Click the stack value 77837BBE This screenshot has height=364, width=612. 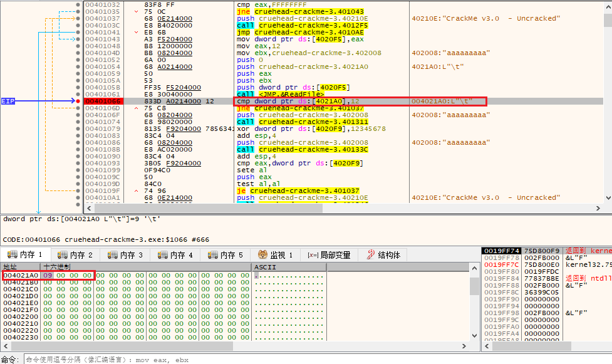point(541,278)
